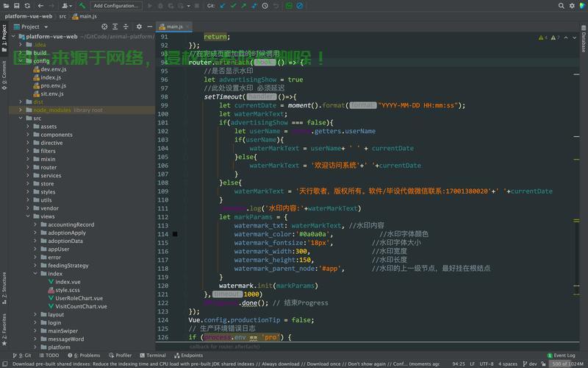Open the Problems tool window tab
The width and height of the screenshot is (588, 368).
84,355
